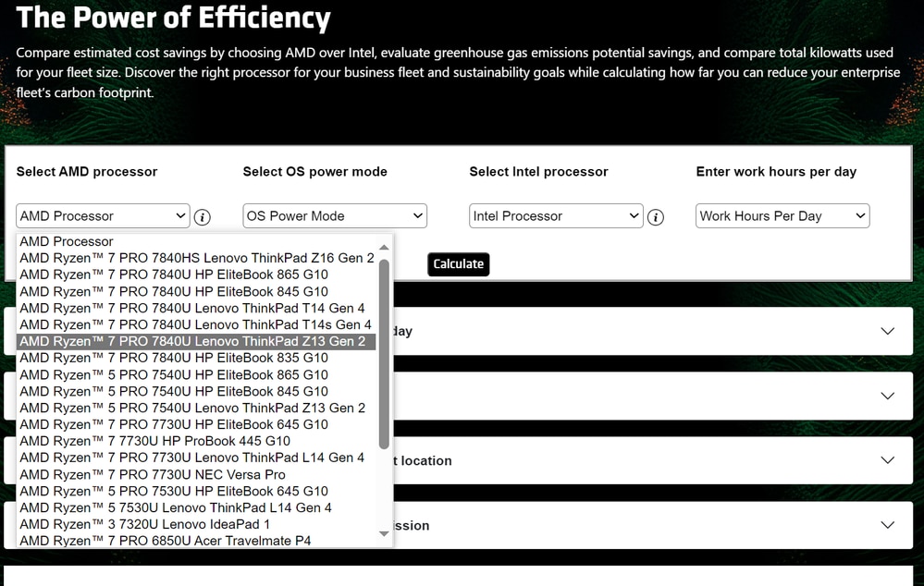Select Ryzen 5 PRO 7530U HP EliteBook 645 G10
Screen dimensions: 924x586
(196, 491)
